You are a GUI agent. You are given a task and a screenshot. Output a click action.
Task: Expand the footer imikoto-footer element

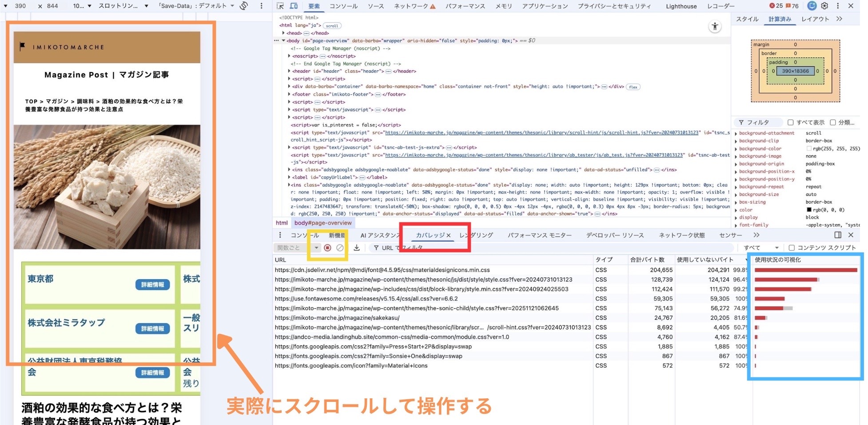point(289,94)
